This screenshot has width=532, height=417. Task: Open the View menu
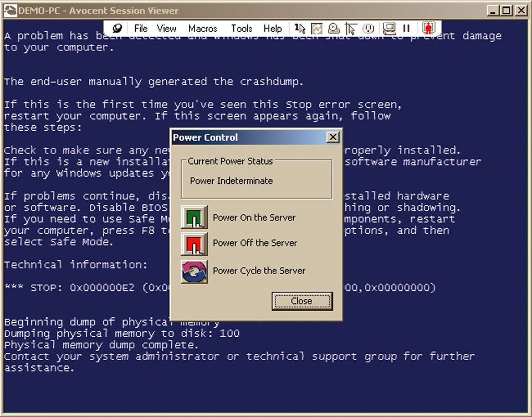167,28
